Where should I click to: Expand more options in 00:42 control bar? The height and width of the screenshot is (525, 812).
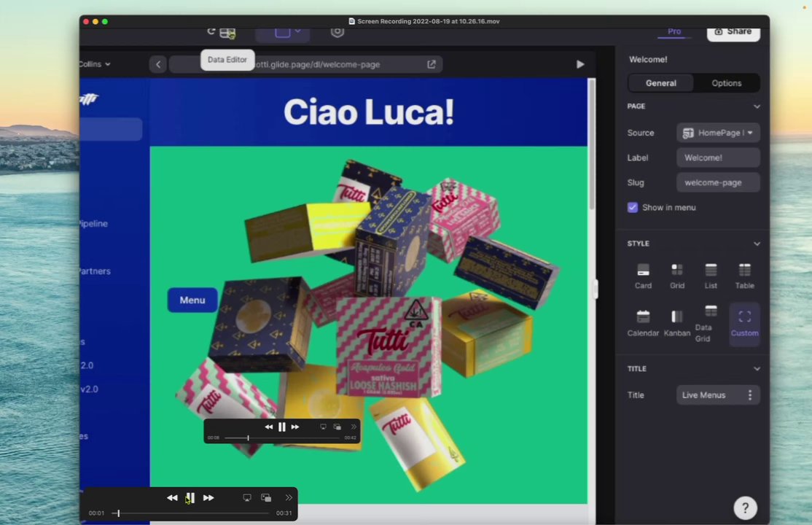pyautogui.click(x=354, y=427)
